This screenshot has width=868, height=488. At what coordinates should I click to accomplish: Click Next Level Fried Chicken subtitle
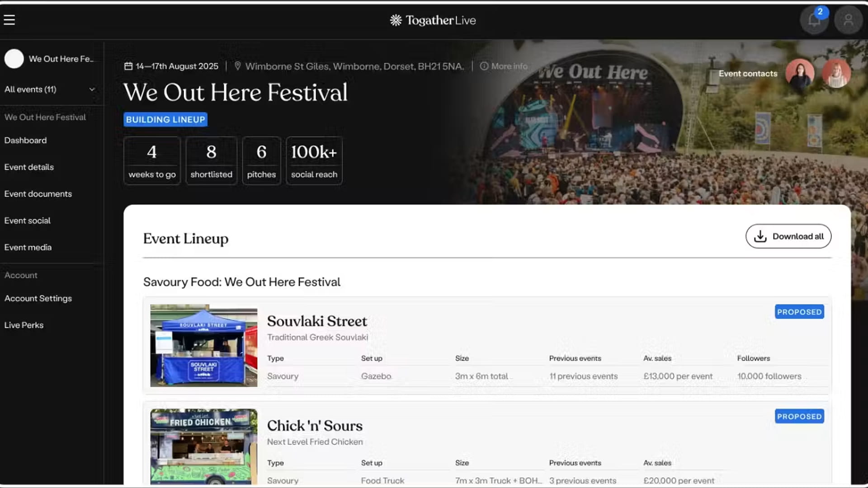[315, 441]
